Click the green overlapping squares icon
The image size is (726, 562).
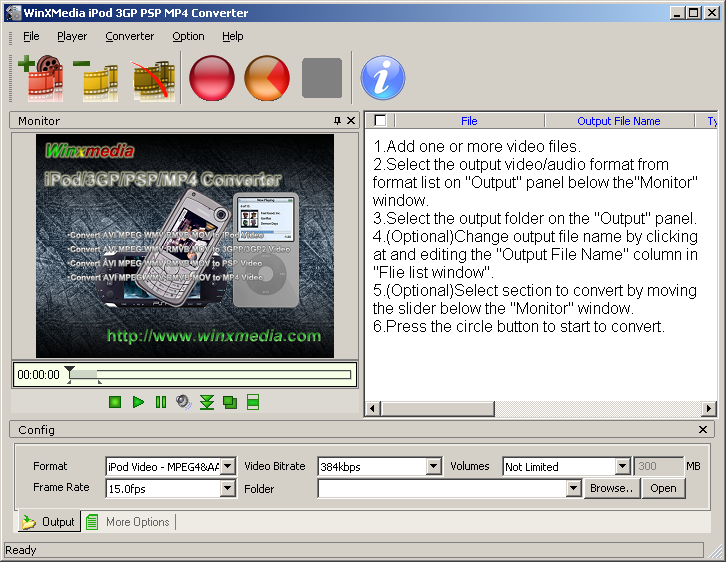pyautogui.click(x=230, y=402)
